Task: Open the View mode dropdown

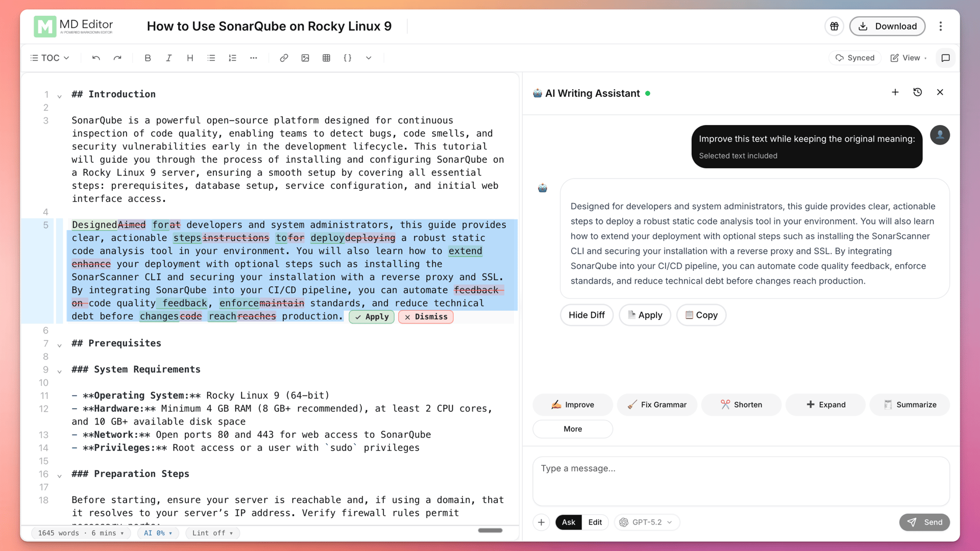Action: [909, 58]
